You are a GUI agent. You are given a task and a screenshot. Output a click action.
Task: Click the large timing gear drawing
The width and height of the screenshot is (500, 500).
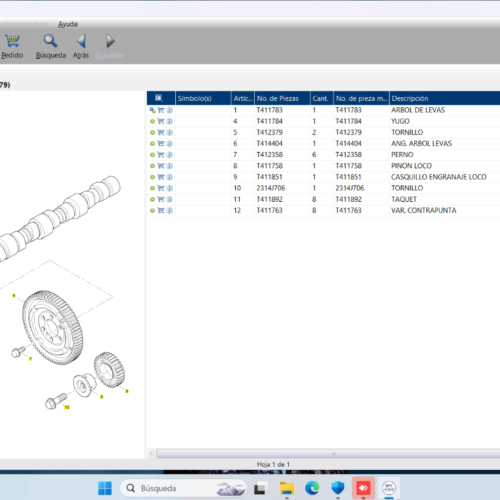coord(52,327)
